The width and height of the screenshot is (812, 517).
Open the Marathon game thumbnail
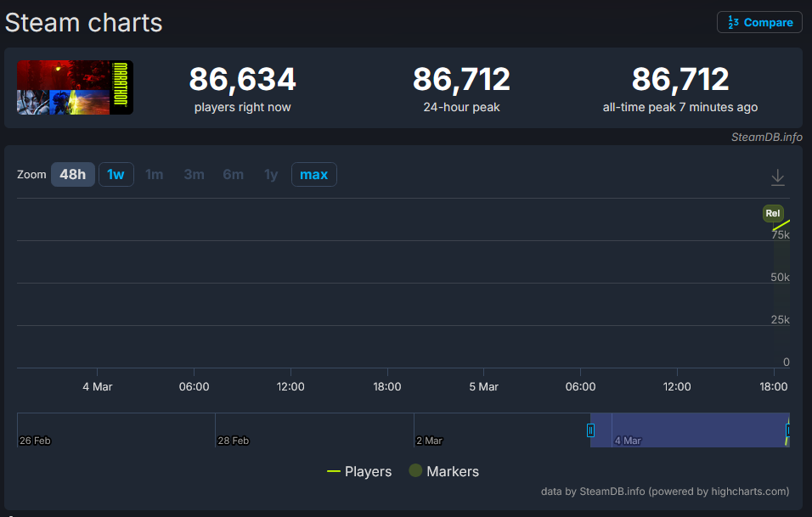point(75,87)
